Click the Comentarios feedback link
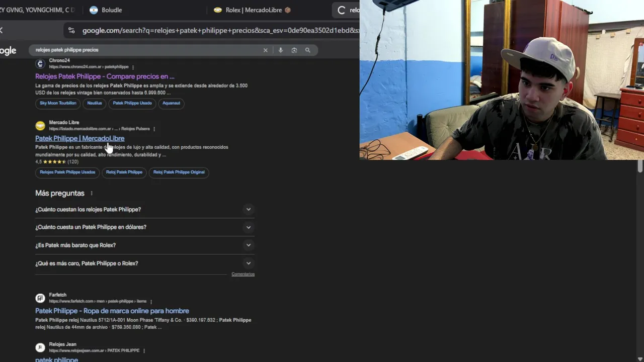The width and height of the screenshot is (644, 362). (x=243, y=274)
